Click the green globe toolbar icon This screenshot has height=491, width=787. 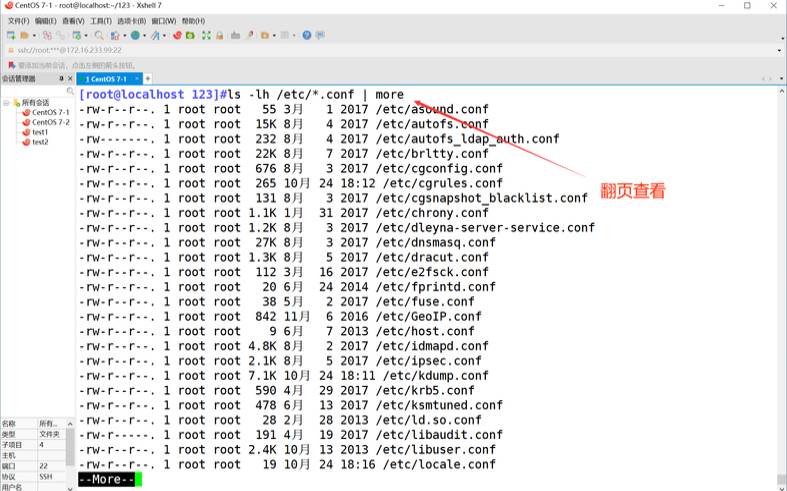135,35
